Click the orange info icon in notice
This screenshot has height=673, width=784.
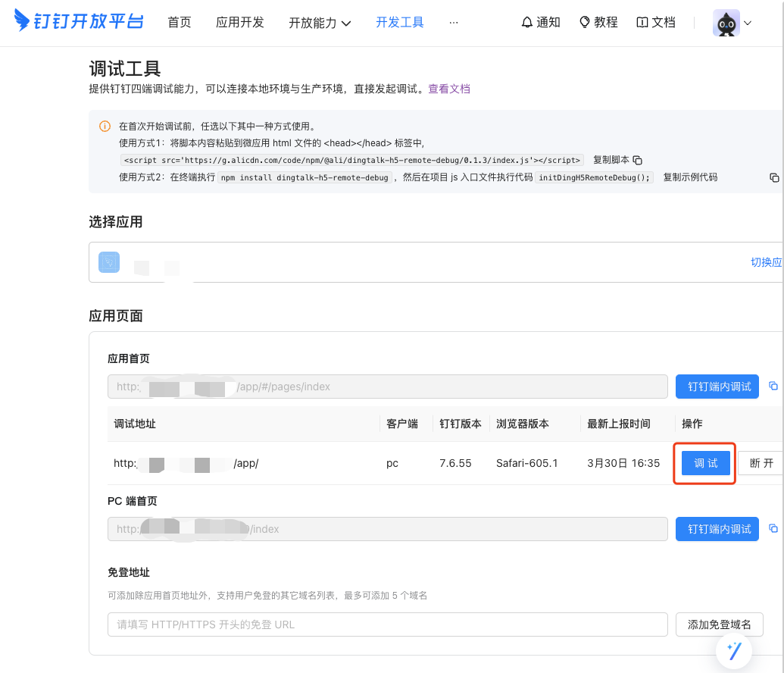pyautogui.click(x=105, y=126)
